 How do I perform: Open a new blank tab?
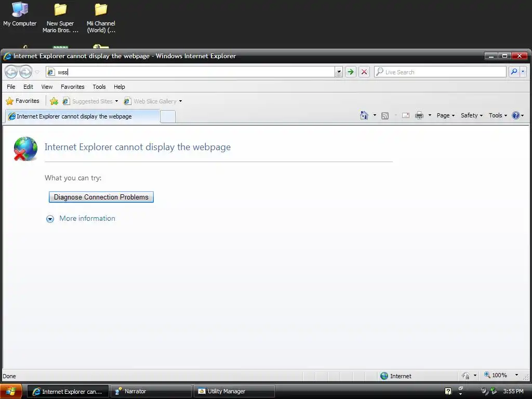tap(168, 117)
